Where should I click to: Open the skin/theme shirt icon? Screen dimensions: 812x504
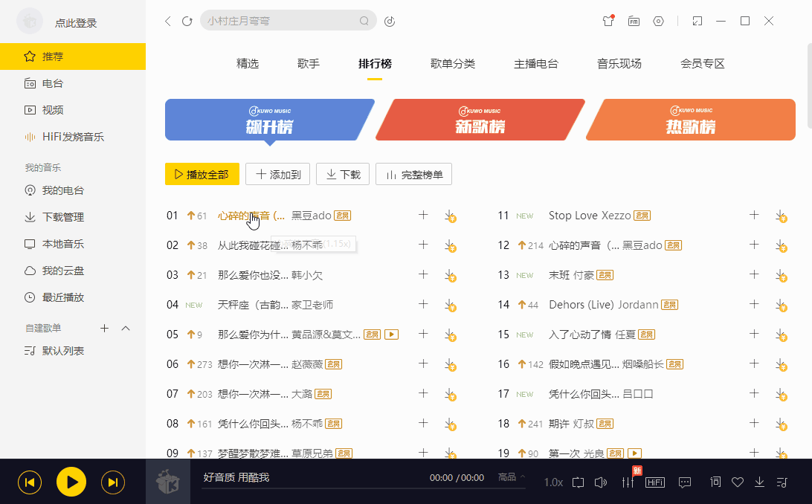pyautogui.click(x=608, y=21)
